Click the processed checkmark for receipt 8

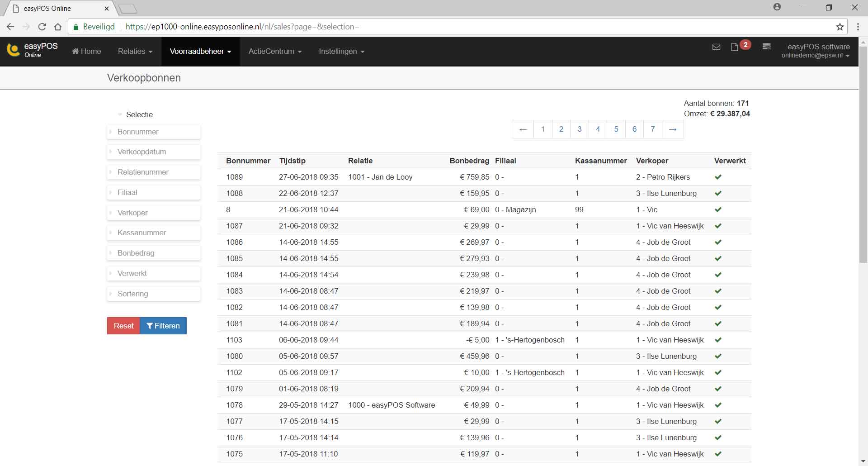[x=718, y=209]
